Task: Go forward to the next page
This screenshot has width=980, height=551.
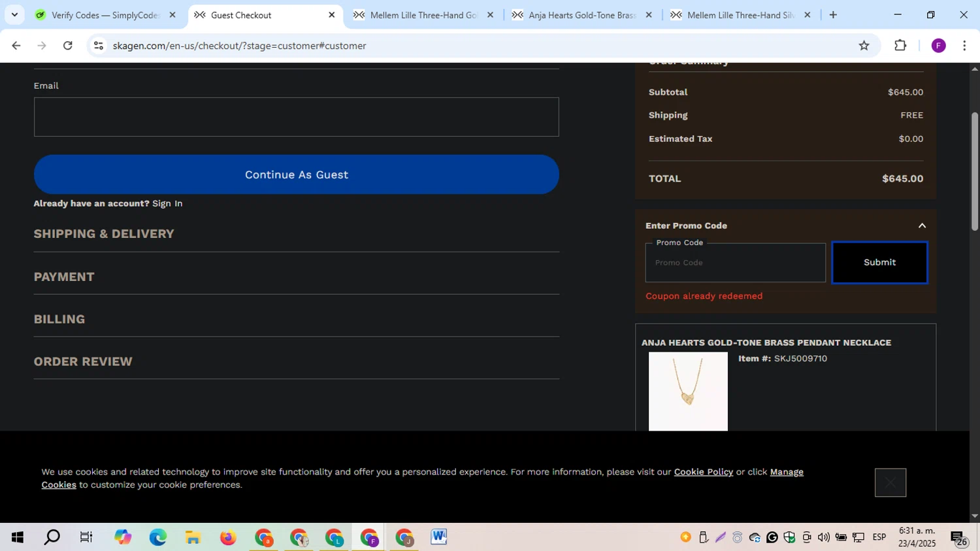Action: point(42,46)
